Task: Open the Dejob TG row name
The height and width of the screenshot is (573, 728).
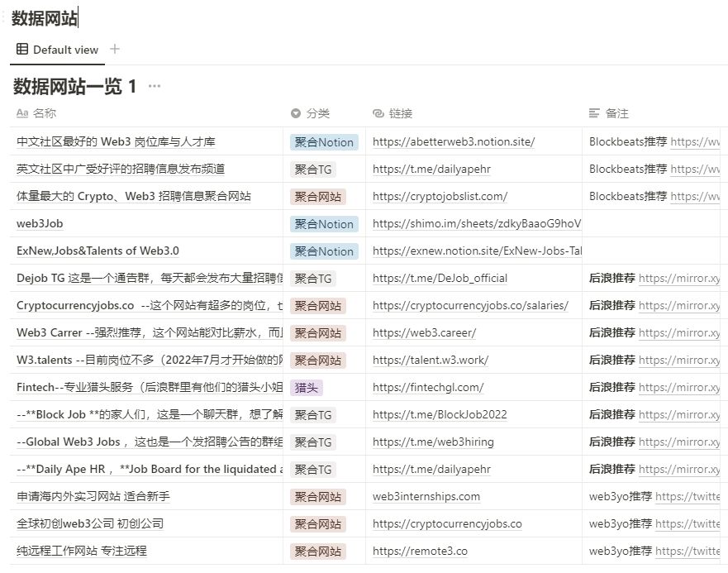Action: [x=150, y=278]
